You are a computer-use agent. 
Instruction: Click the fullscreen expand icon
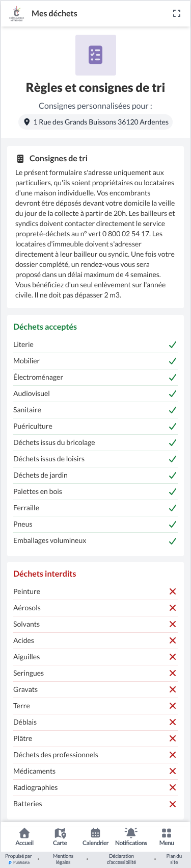point(177,14)
